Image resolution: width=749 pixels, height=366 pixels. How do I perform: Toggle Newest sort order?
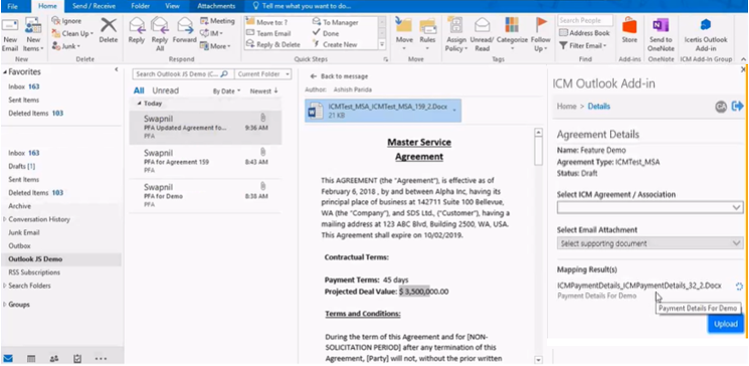point(264,91)
